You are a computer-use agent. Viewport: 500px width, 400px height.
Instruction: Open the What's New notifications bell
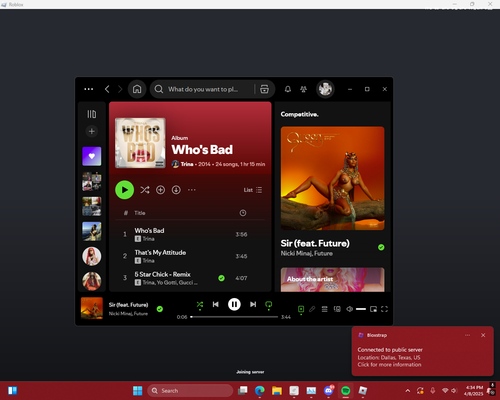click(x=288, y=89)
